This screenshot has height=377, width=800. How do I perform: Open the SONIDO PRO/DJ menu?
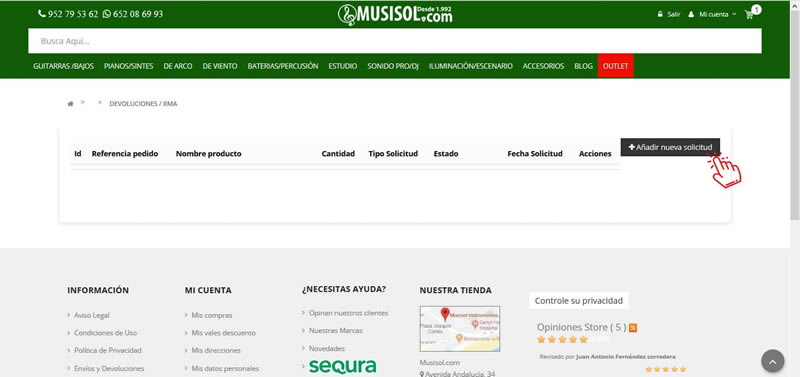[393, 66]
